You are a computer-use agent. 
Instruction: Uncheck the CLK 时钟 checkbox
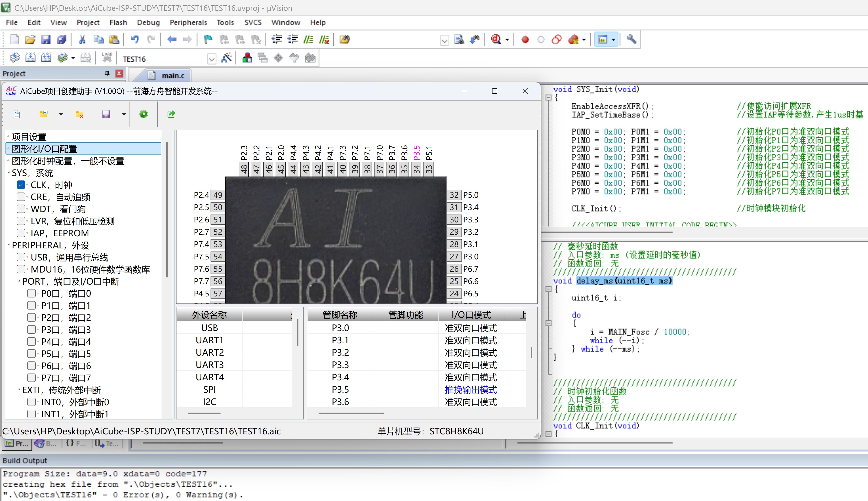point(21,185)
